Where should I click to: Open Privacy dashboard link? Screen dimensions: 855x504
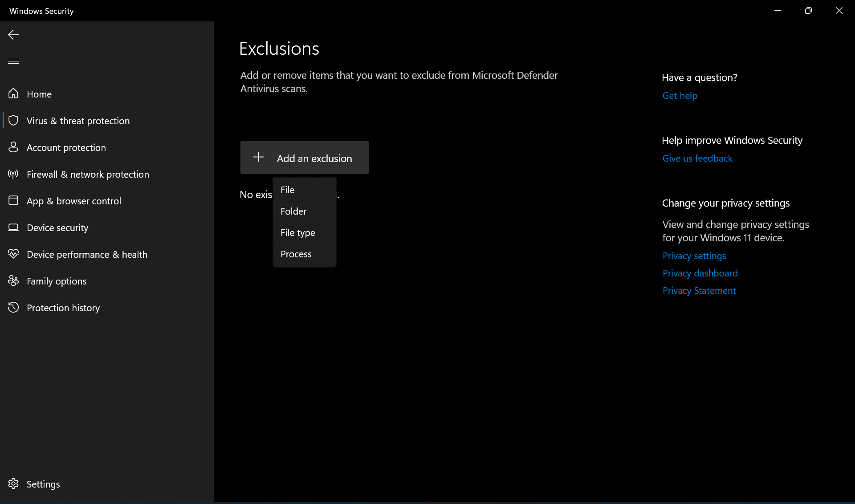coord(700,273)
